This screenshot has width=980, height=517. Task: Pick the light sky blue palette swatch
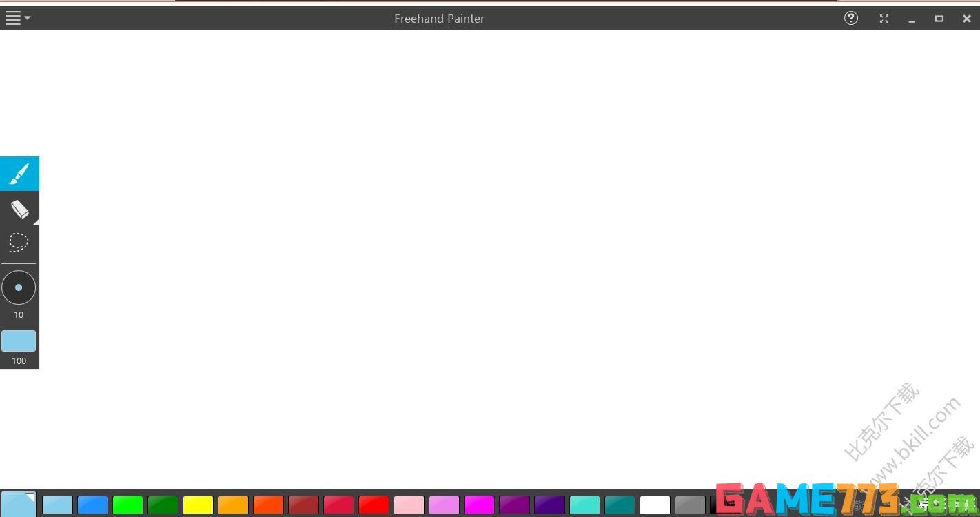[x=57, y=505]
